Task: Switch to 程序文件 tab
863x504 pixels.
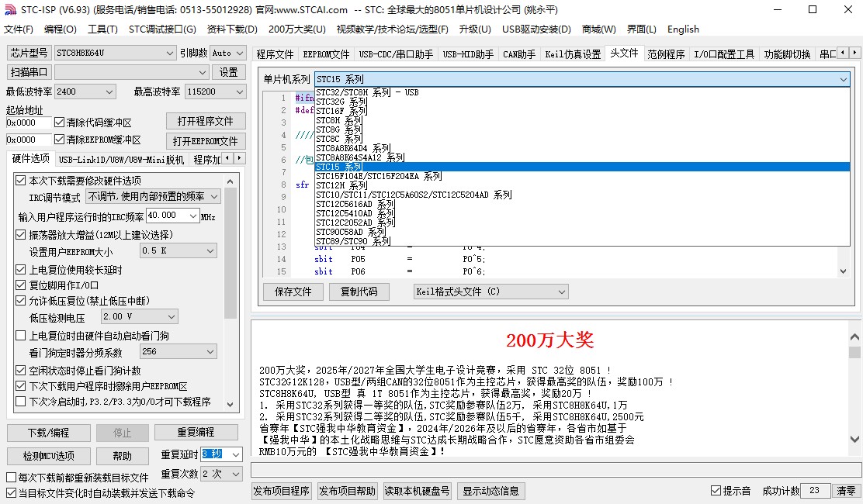Action: pos(276,54)
